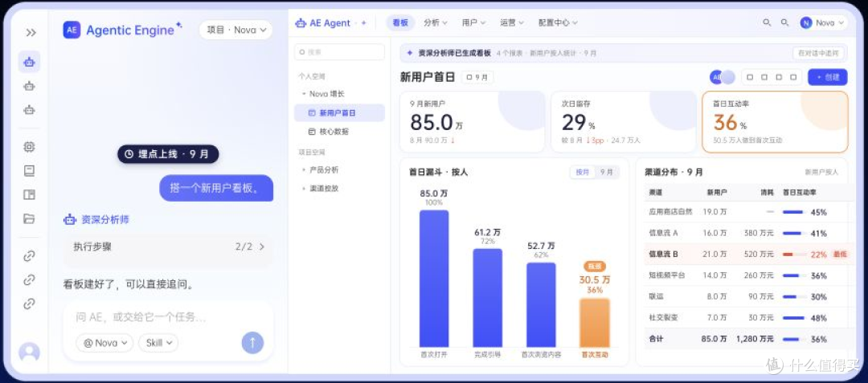Click the 首次打开 85.0 万 funnel bar
Screen dimensions: 868x383
[x=434, y=279]
